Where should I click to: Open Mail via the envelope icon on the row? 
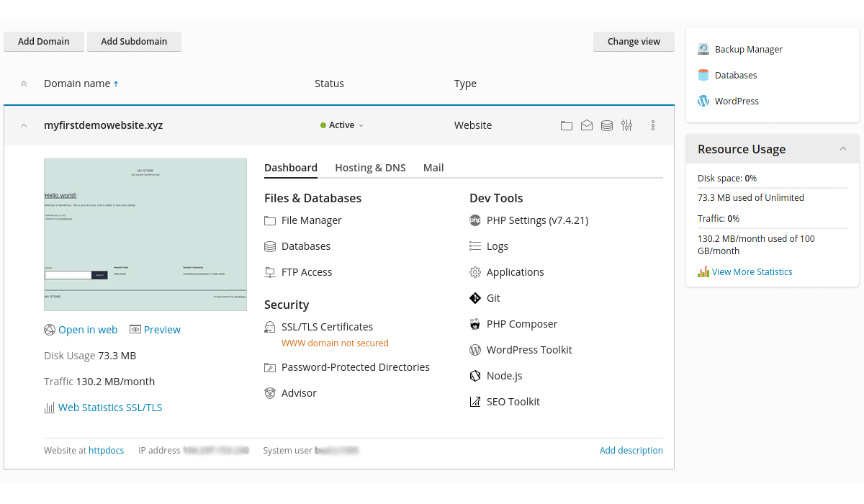[586, 125]
